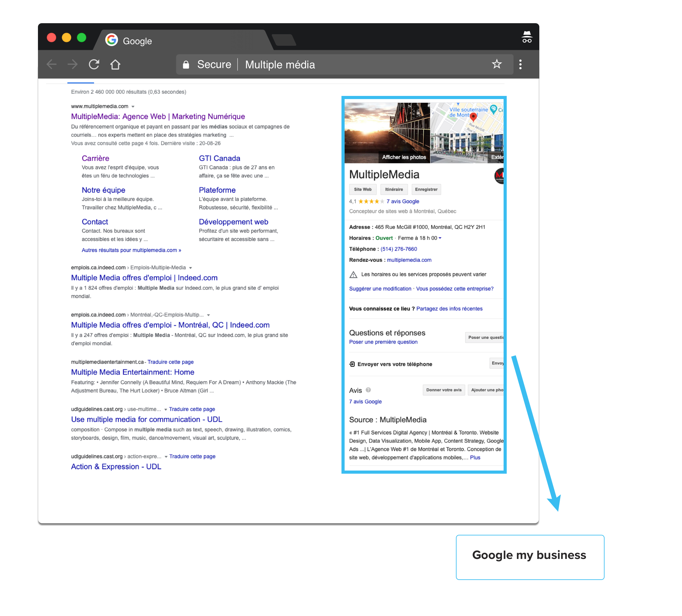Screen dimensions: 682x616
Task: Click the browser forward arrow
Action: pos(72,64)
